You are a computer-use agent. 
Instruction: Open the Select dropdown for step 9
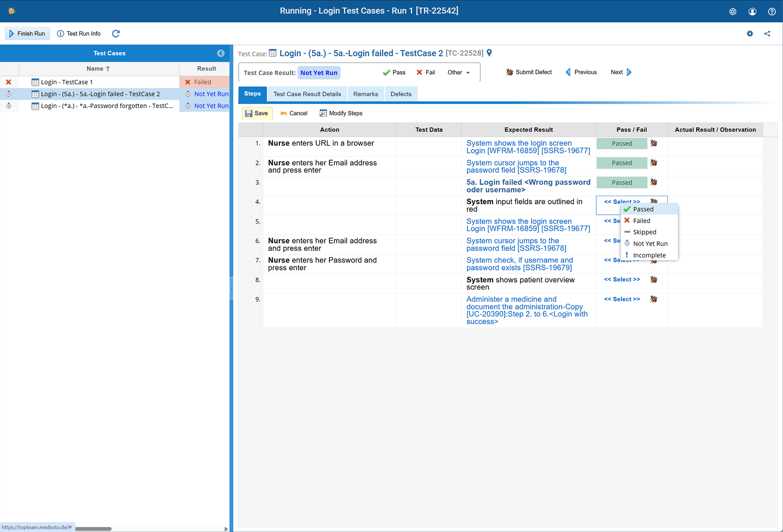click(x=622, y=299)
